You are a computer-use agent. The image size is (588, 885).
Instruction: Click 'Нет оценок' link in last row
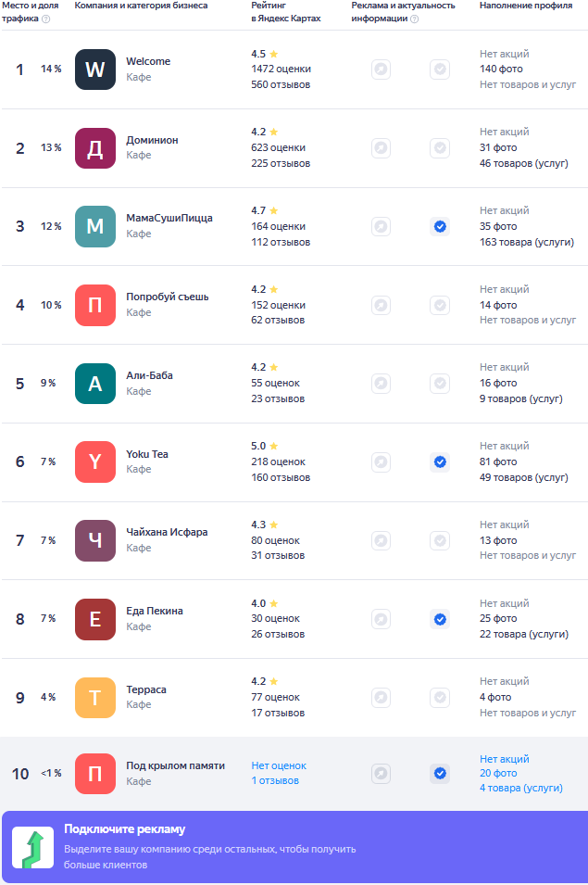[279, 765]
